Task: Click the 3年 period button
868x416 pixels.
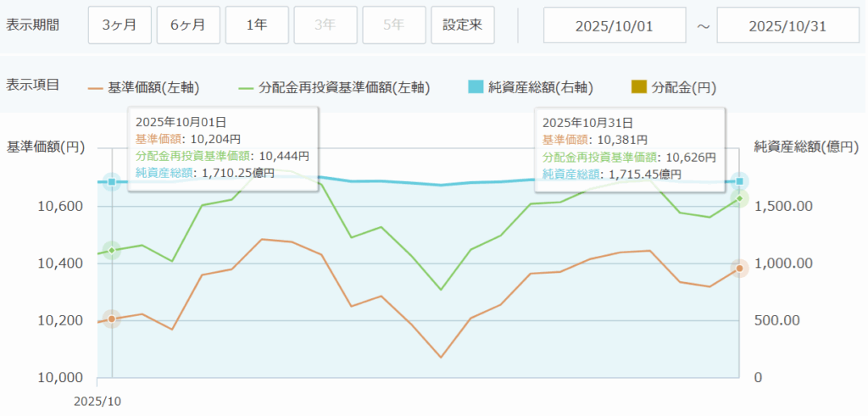Action: (x=325, y=25)
